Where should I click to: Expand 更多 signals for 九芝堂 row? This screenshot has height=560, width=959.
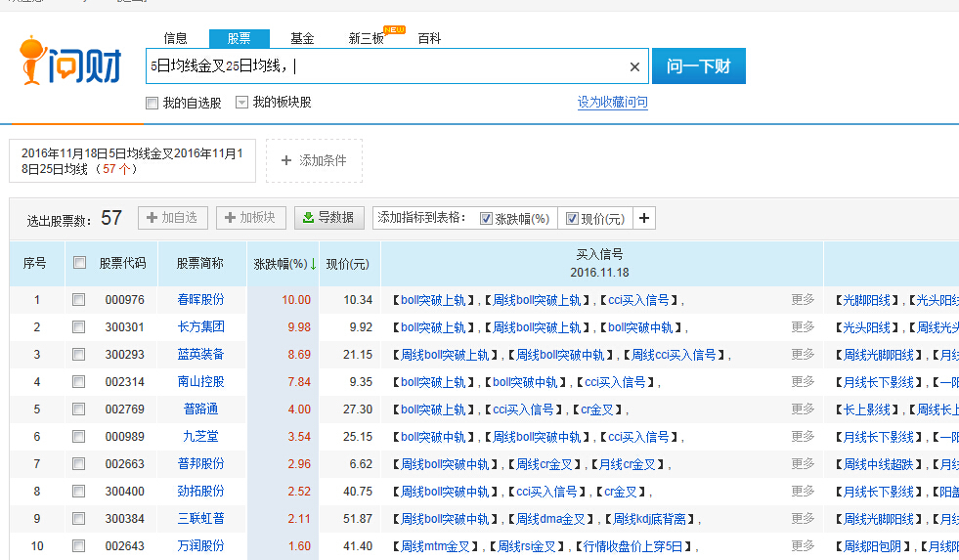tap(803, 437)
